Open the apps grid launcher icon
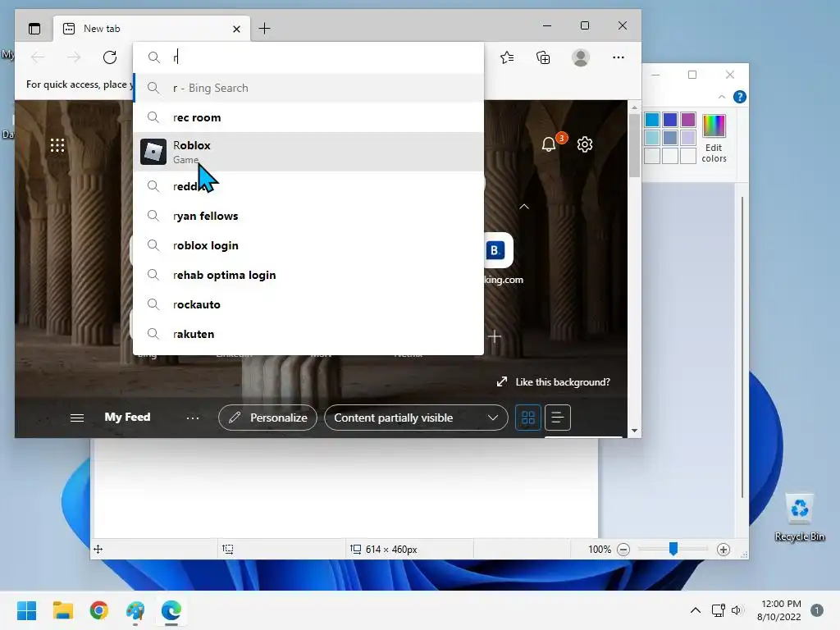Image resolution: width=840 pixels, height=630 pixels. 57,145
